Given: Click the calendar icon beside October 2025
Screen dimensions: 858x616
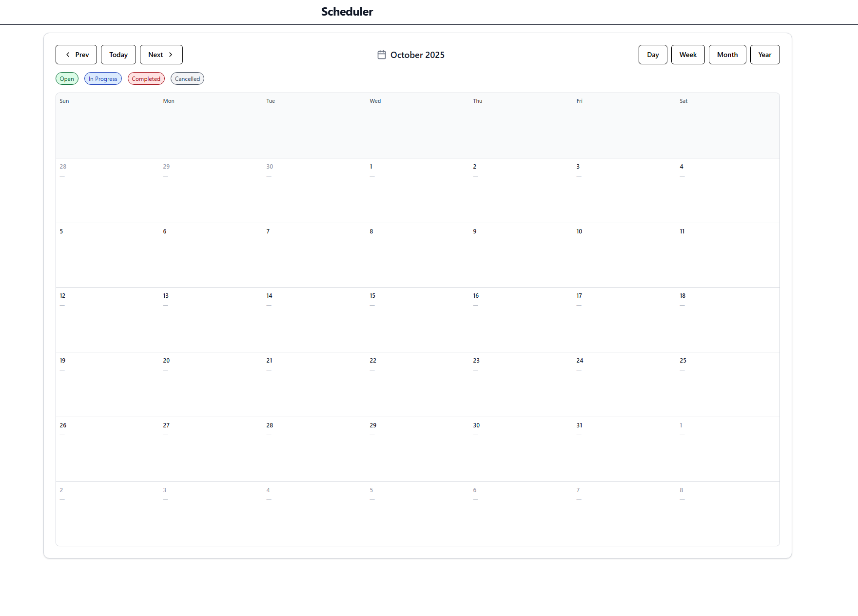Looking at the screenshot, I should pyautogui.click(x=382, y=55).
